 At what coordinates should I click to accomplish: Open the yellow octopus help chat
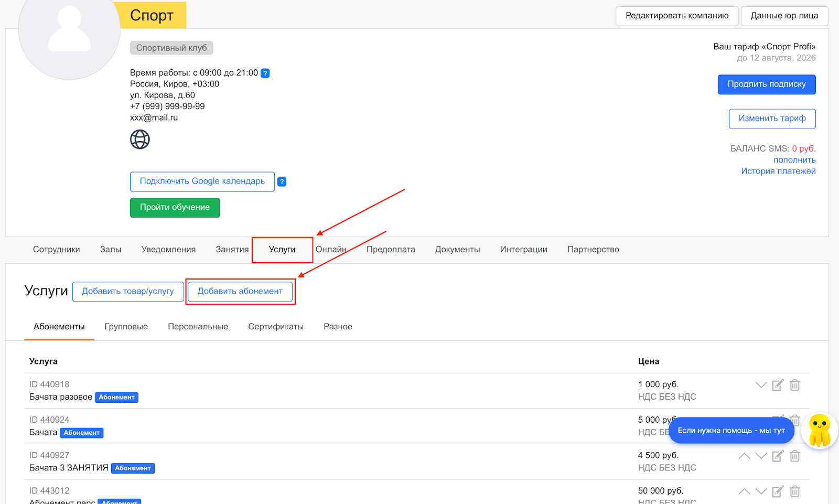(819, 430)
